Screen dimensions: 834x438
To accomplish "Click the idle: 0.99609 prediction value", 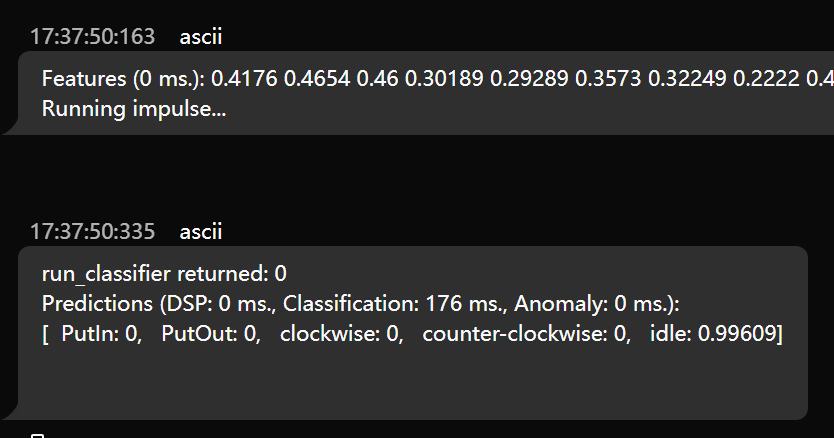I will coord(713,333).
